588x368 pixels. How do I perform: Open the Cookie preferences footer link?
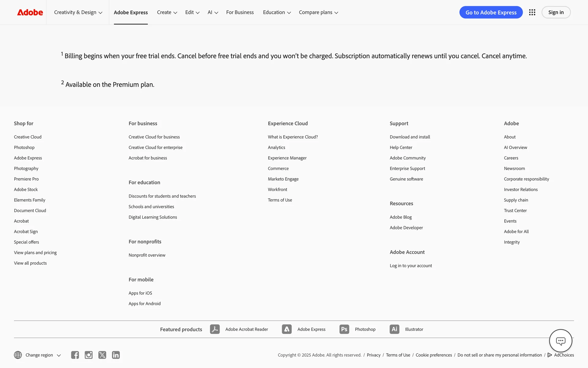click(434, 355)
